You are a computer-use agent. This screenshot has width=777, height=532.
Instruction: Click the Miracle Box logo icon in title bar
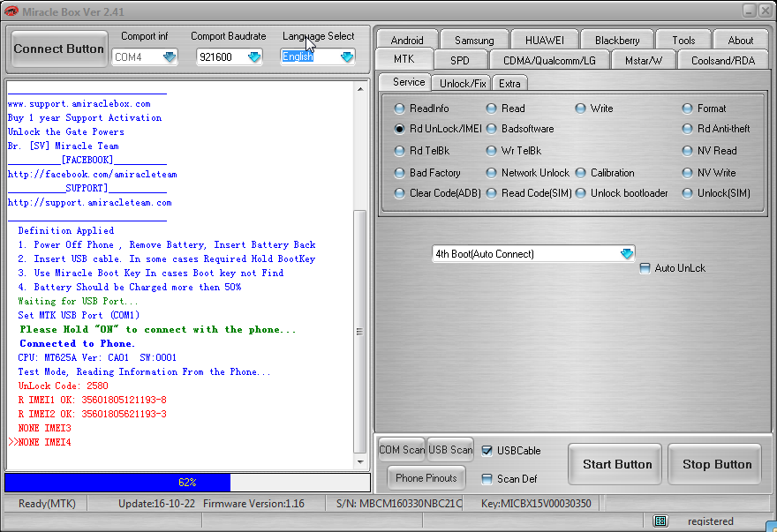coord(11,11)
